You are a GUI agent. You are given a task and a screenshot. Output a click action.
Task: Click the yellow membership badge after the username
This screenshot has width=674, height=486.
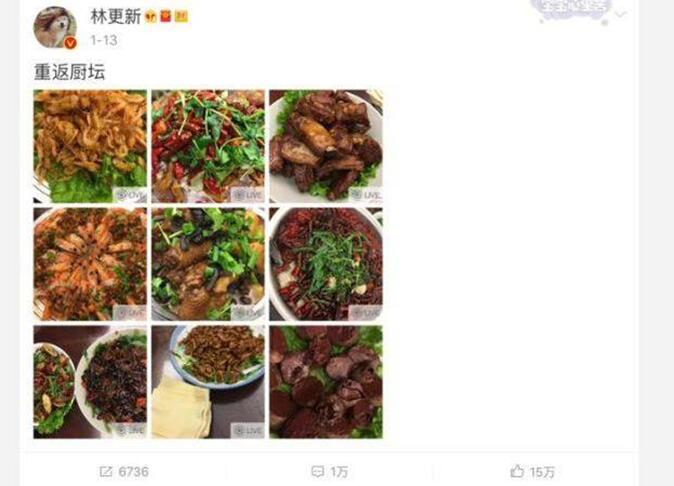pyautogui.click(x=181, y=17)
